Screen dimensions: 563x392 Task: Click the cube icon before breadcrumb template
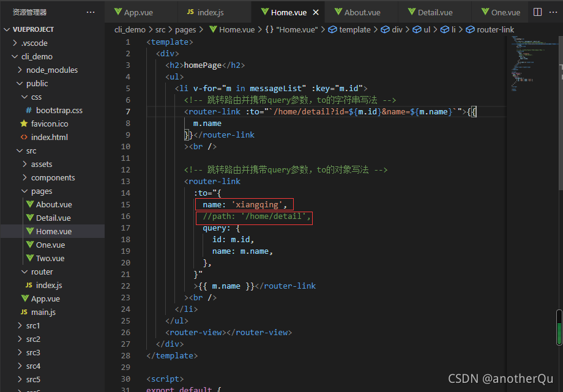click(x=333, y=29)
